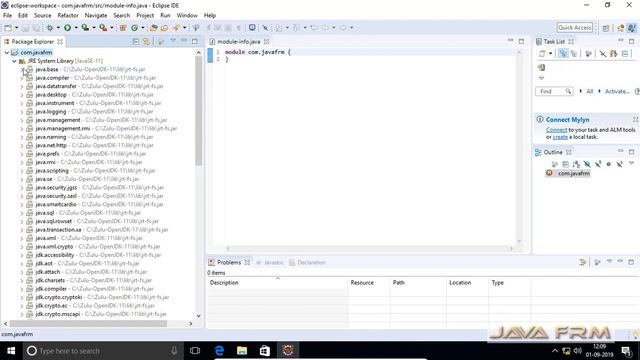Screen dimensions: 640x360
Task: Click the Run External Tools icon
Action: [x=103, y=28]
